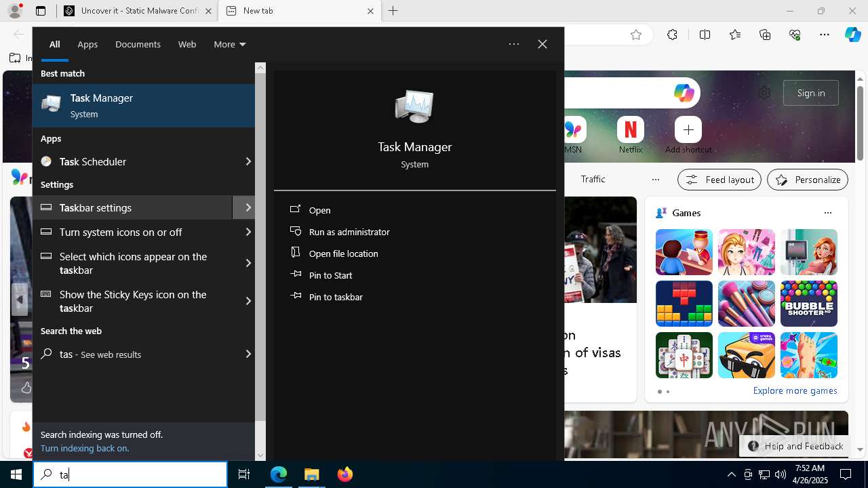Expand 'Select which icons appear' chevron
Screen dimensions: 868x488
point(248,263)
